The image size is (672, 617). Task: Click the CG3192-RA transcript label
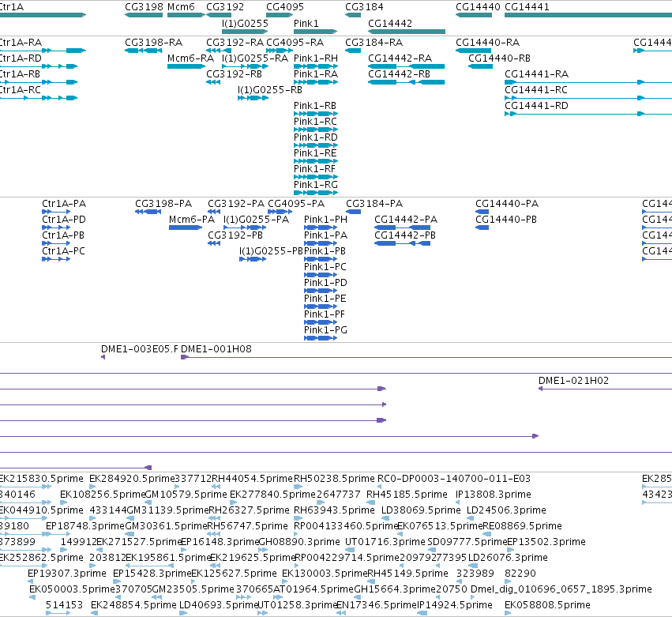[235, 43]
